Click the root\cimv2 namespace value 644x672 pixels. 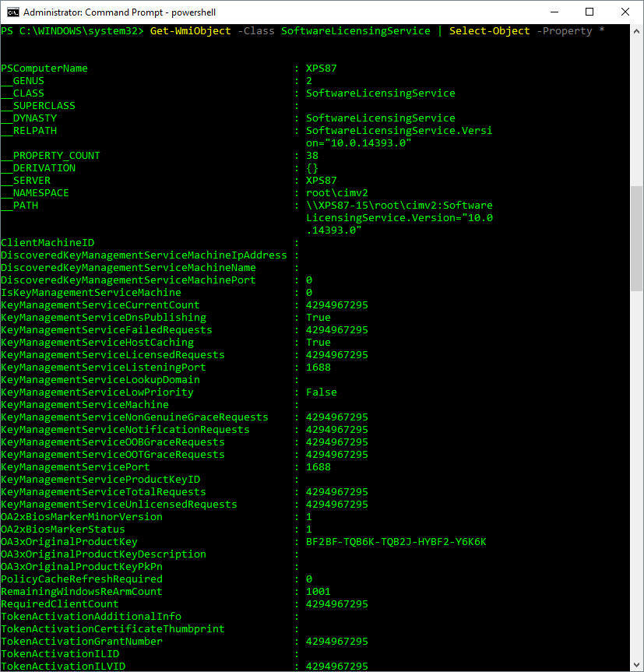[336, 192]
